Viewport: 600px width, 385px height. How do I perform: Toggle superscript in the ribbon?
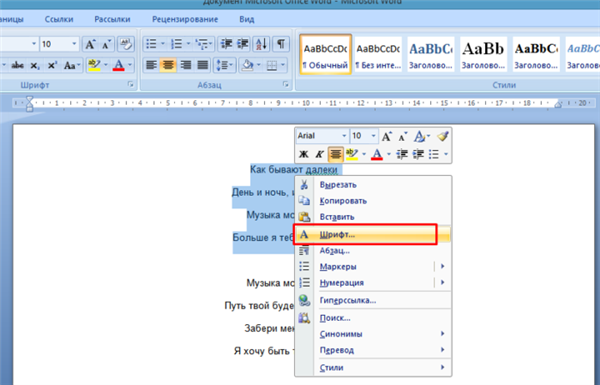coord(52,65)
